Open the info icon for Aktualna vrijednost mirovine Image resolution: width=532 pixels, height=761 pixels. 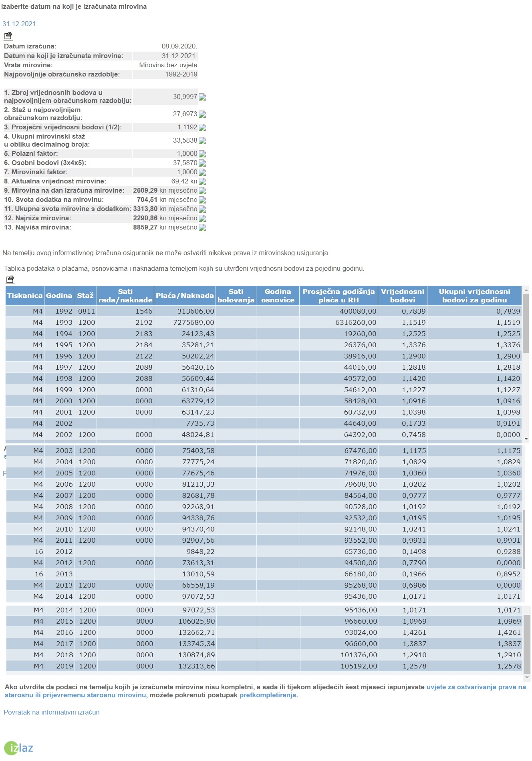[x=202, y=181]
